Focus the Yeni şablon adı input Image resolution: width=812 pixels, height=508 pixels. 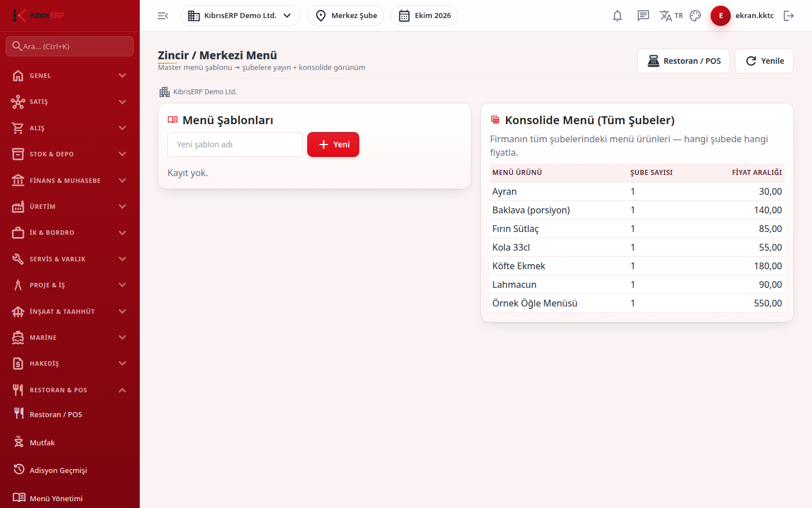pyautogui.click(x=235, y=144)
